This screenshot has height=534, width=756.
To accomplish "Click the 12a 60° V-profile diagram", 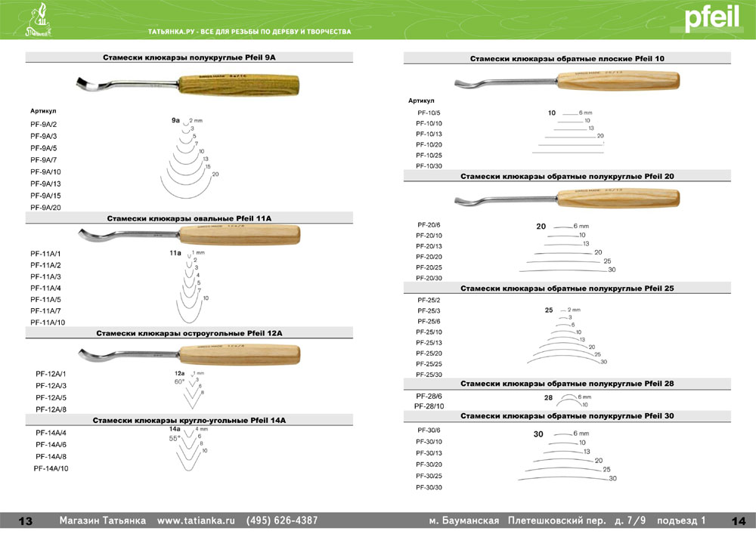I will tap(190, 390).
